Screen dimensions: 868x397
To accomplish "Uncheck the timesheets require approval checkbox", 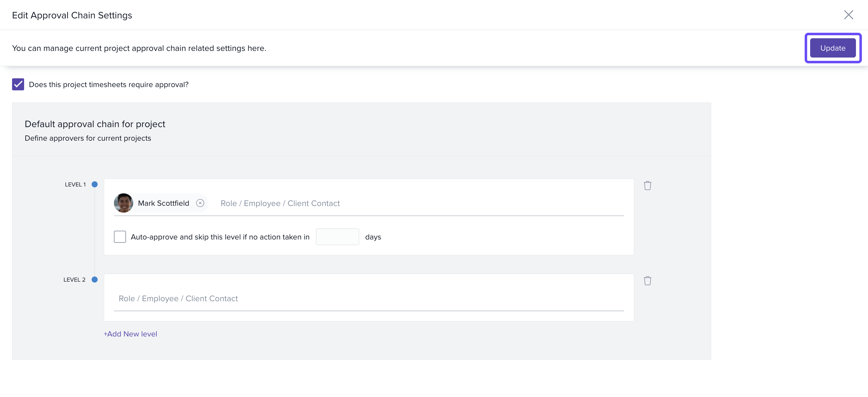I will tap(18, 85).
